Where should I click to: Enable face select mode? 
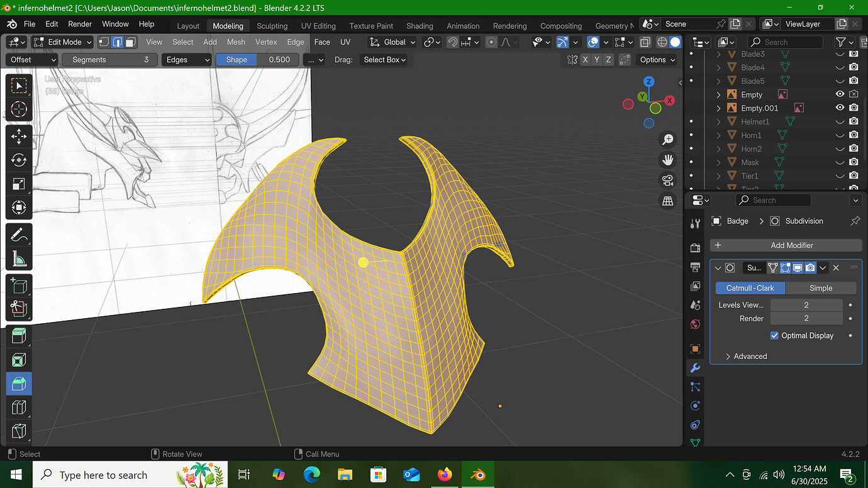131,42
